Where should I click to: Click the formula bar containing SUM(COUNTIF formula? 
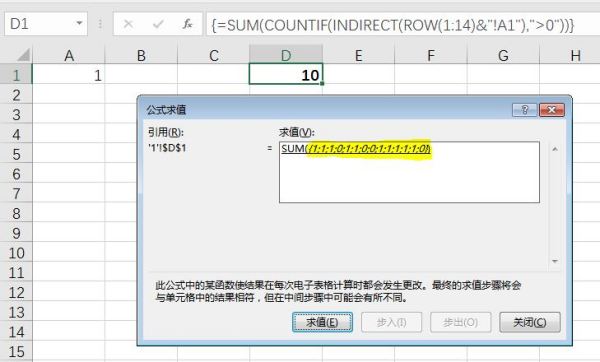pyautogui.click(x=403, y=24)
